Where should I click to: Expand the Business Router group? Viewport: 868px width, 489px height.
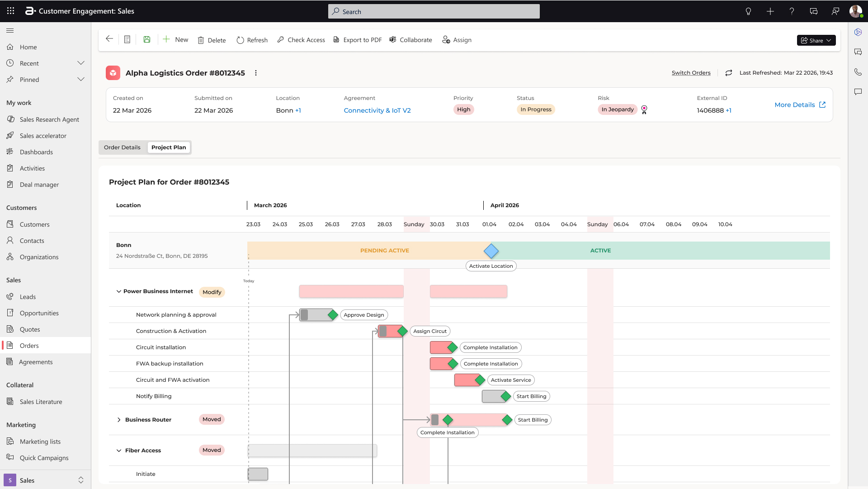coord(119,420)
